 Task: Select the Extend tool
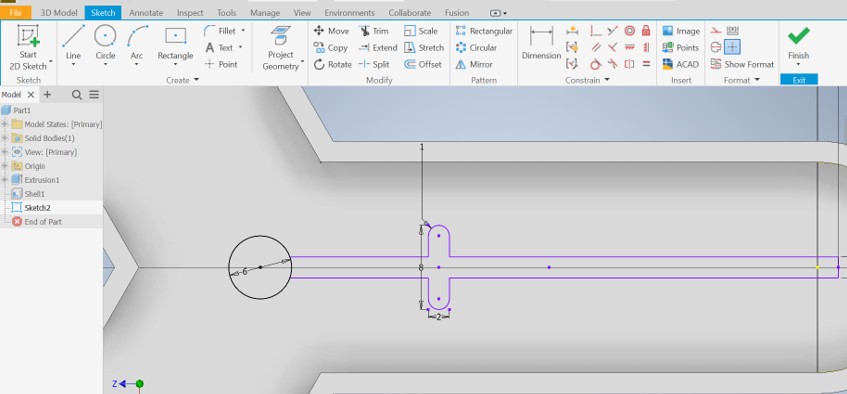[x=378, y=48]
